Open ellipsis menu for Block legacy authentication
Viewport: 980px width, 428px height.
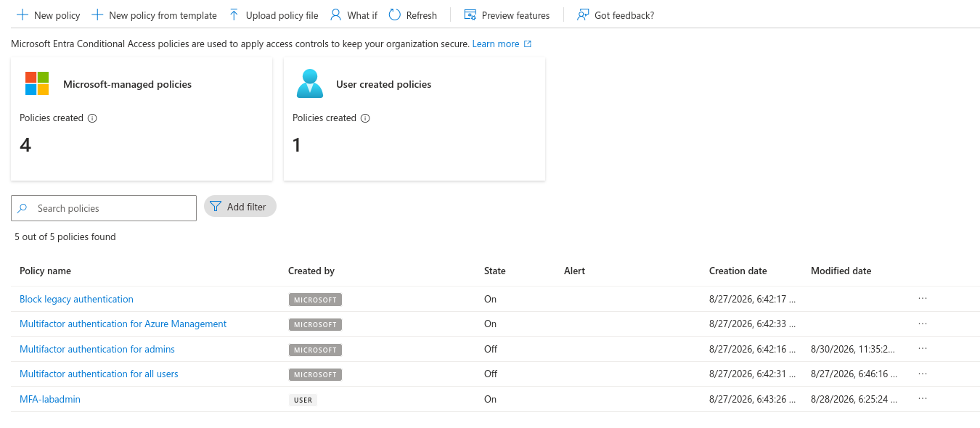923,298
